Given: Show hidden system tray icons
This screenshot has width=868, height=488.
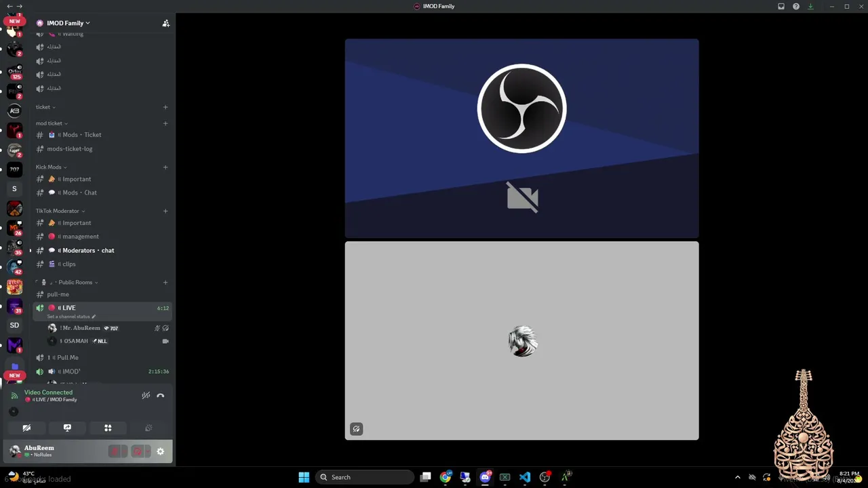Looking at the screenshot, I should pos(737,477).
